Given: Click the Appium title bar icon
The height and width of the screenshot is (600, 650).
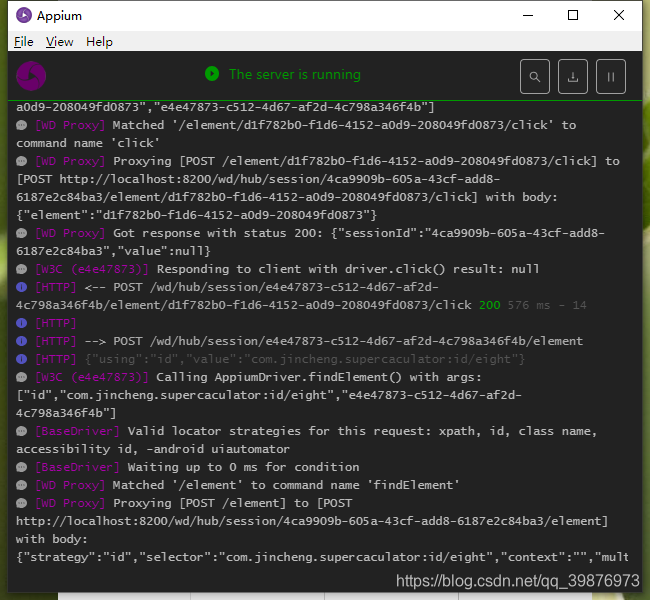Looking at the screenshot, I should tap(24, 16).
